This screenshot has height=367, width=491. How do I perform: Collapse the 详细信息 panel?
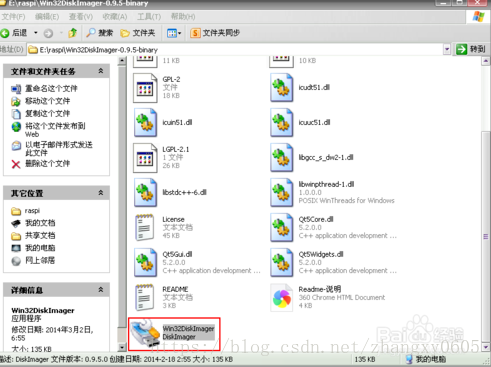click(x=101, y=290)
